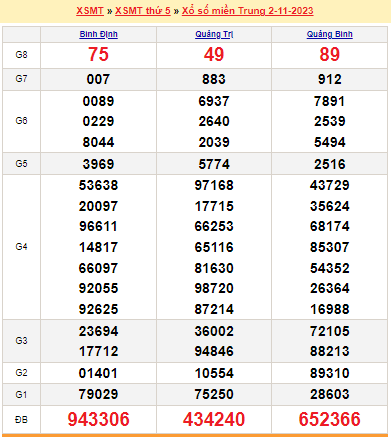The height and width of the screenshot is (437, 391).
Task: Select the G8 row label
Action: pyautogui.click(x=21, y=55)
